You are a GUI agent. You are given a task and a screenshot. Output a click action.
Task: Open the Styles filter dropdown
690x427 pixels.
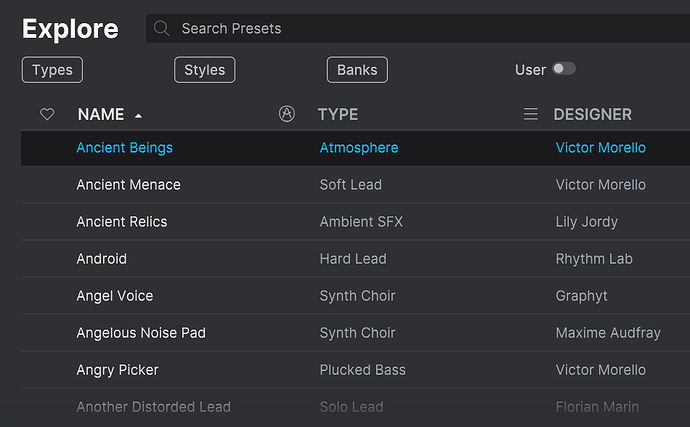[x=205, y=70]
